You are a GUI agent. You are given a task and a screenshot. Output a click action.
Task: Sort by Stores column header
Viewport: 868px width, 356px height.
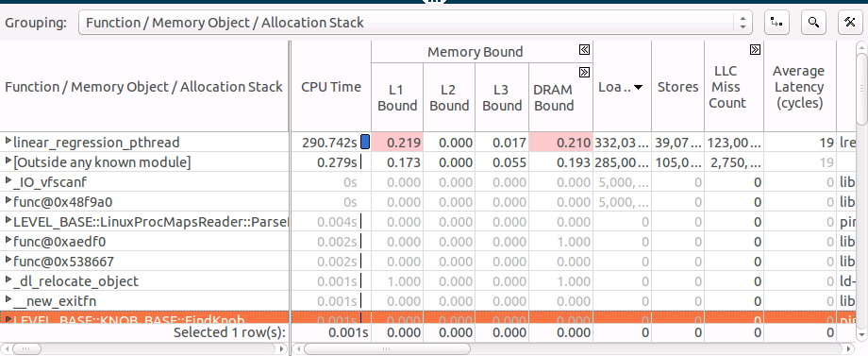[x=677, y=87]
